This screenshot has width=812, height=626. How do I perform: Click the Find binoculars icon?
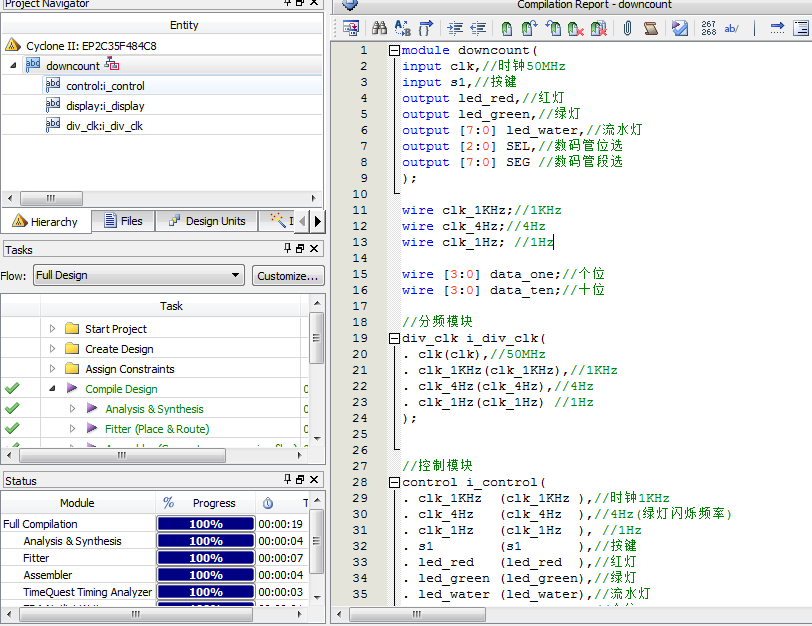[x=379, y=28]
